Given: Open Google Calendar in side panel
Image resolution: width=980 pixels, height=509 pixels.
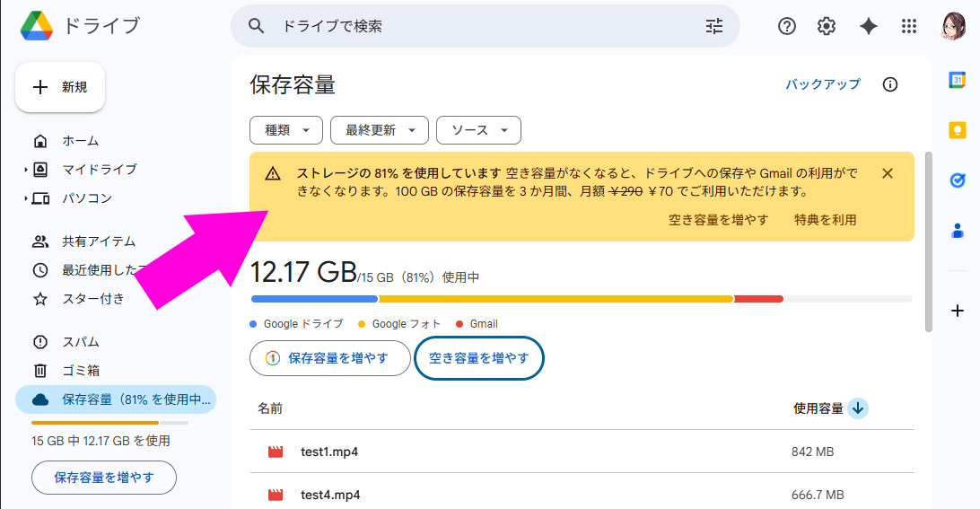Looking at the screenshot, I should click(957, 80).
